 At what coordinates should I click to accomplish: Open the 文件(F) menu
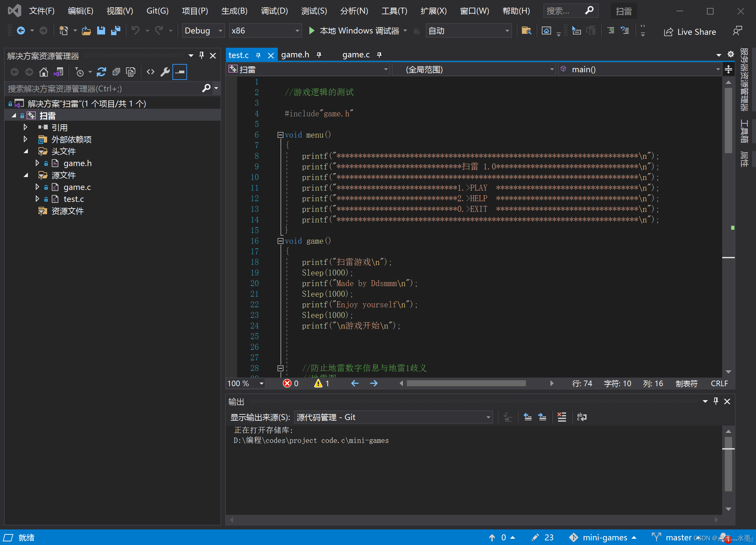(42, 11)
